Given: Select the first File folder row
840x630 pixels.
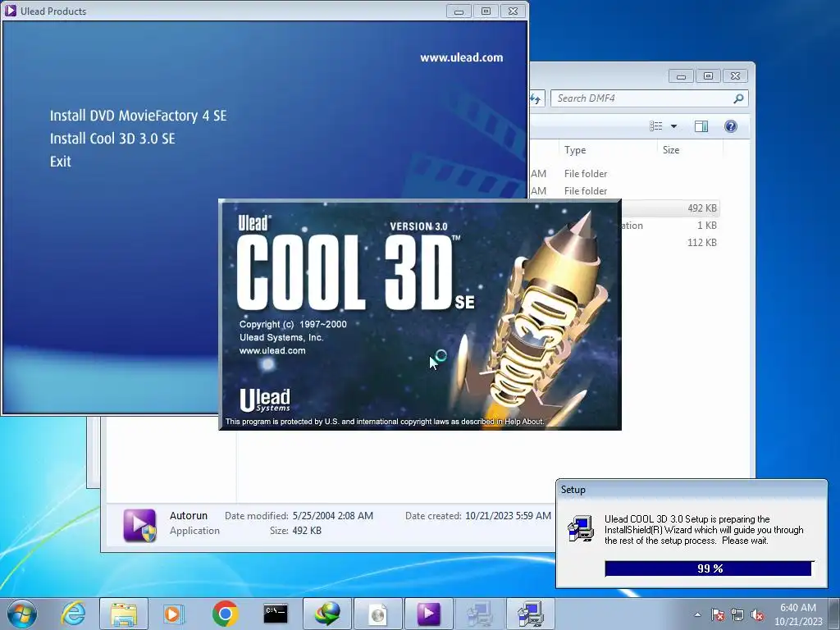Looking at the screenshot, I should pyautogui.click(x=625, y=174).
